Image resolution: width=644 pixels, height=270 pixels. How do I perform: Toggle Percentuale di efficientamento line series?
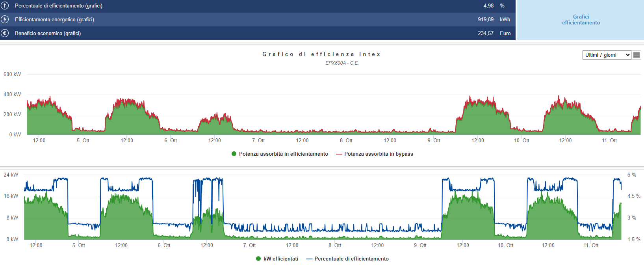(351, 259)
